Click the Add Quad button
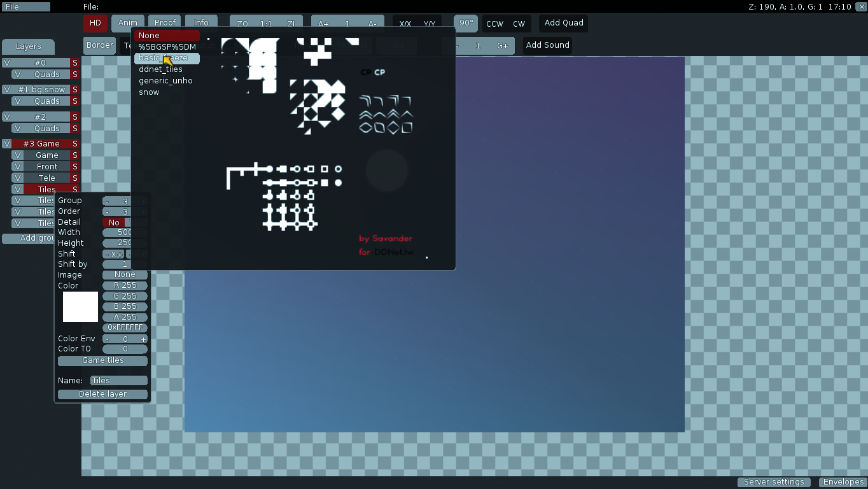This screenshot has width=868, height=489. coord(563,23)
